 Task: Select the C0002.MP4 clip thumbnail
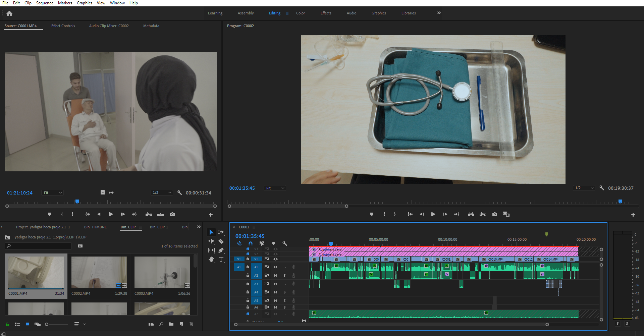point(99,272)
